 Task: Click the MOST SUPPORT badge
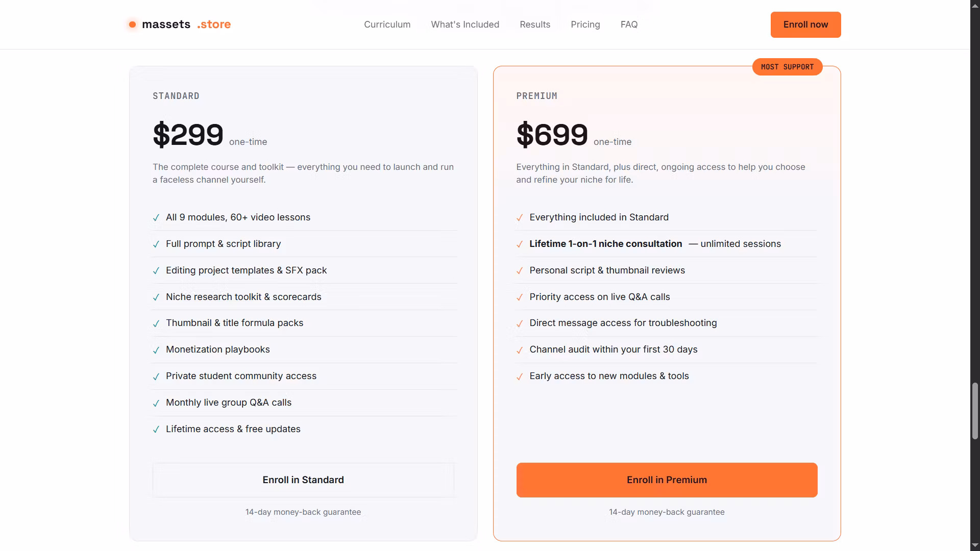[x=787, y=67]
